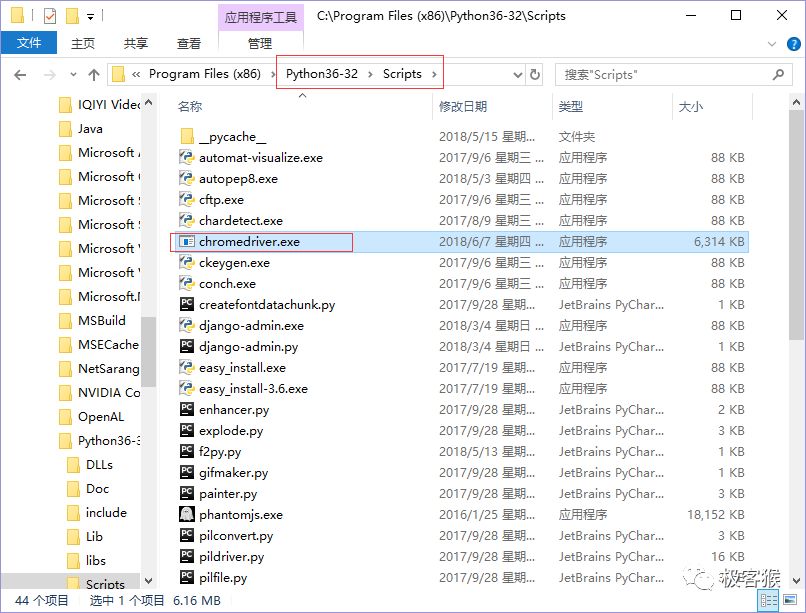This screenshot has width=806, height=613.
Task: Select the django-admin.py PyCharm icon
Action: point(187,346)
